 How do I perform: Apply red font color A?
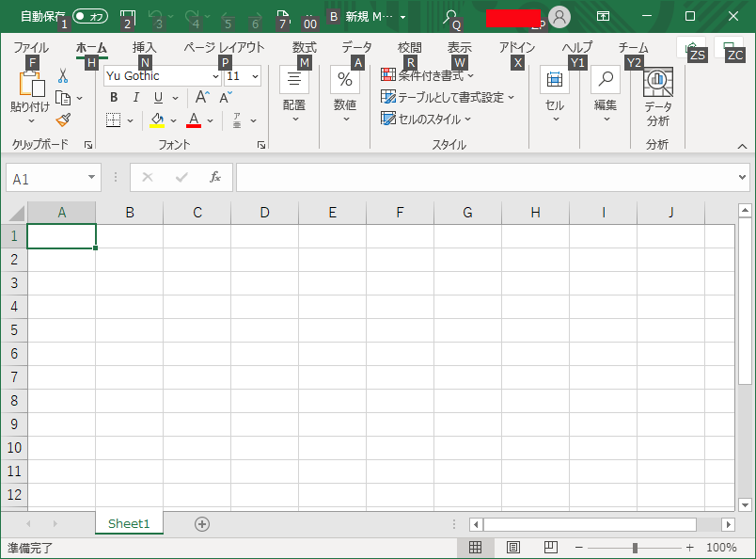(194, 120)
